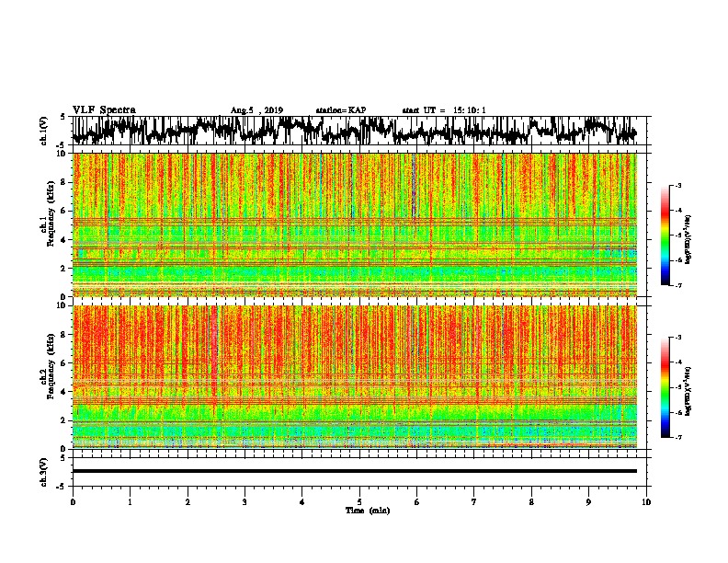Click the "station=KAP" header label
728x563 pixels.
pos(341,110)
